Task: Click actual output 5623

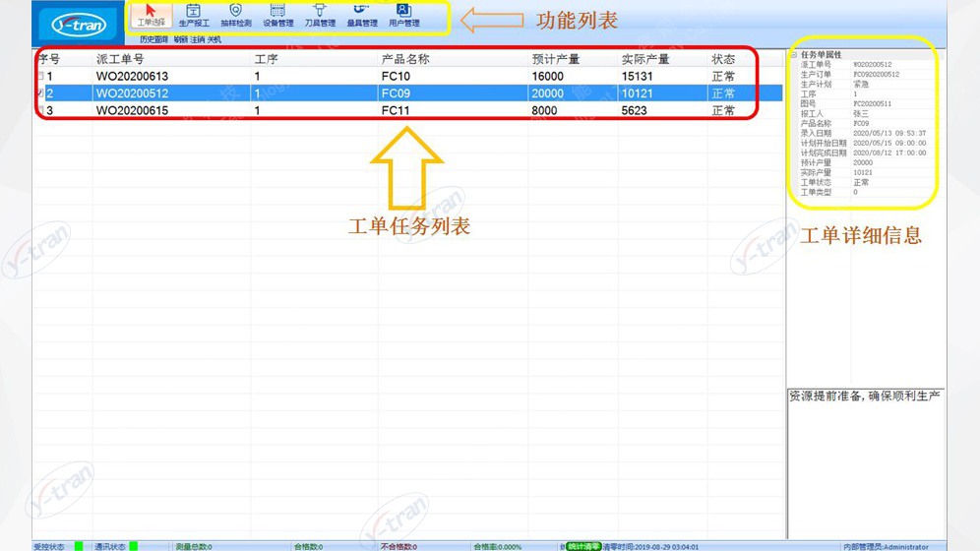Action: coord(634,110)
